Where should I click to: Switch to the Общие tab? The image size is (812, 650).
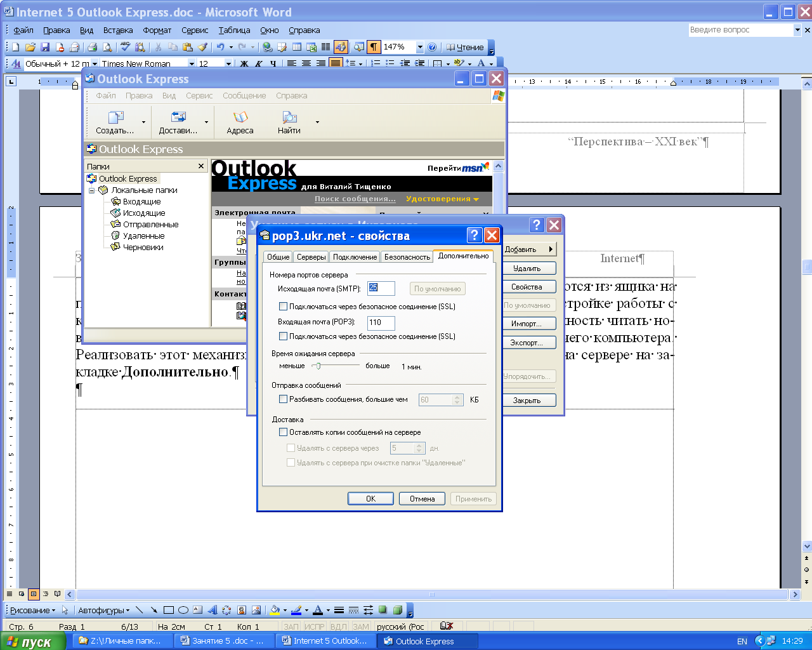point(278,257)
